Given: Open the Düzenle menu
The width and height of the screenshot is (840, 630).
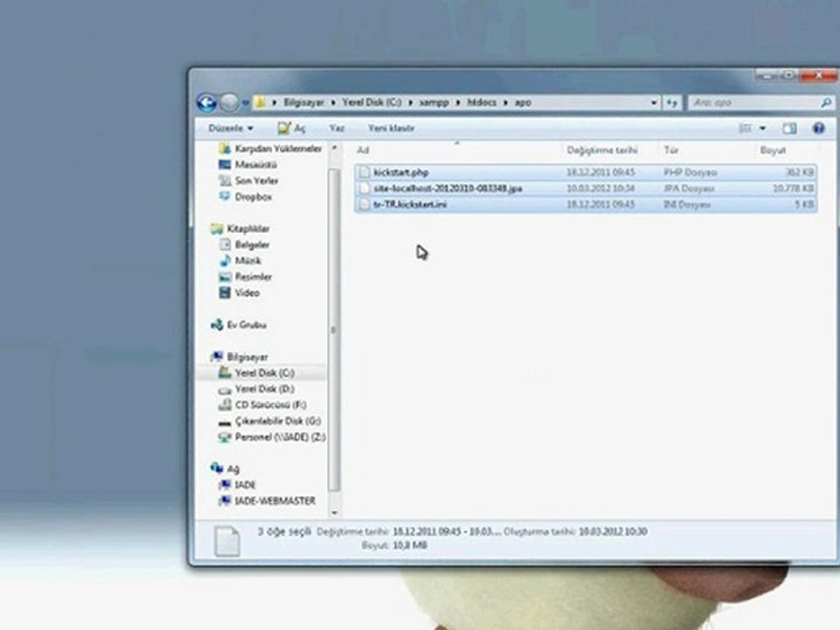Looking at the screenshot, I should 230,128.
